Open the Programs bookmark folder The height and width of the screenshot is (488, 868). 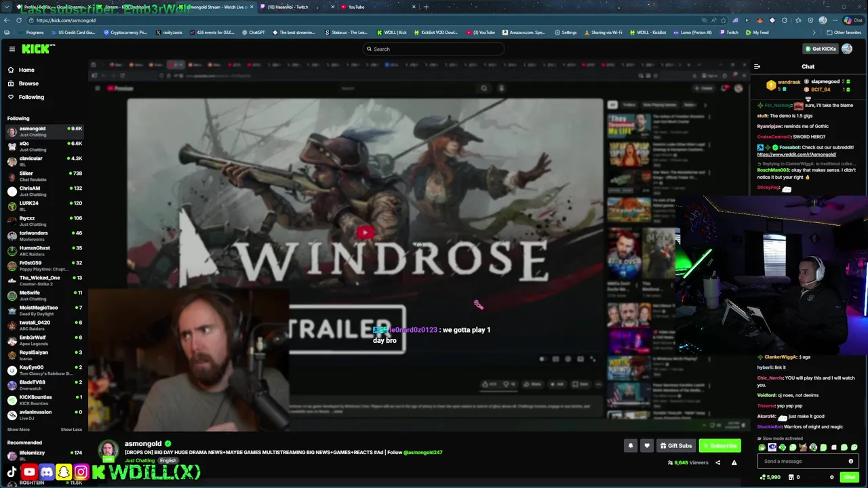(31, 33)
